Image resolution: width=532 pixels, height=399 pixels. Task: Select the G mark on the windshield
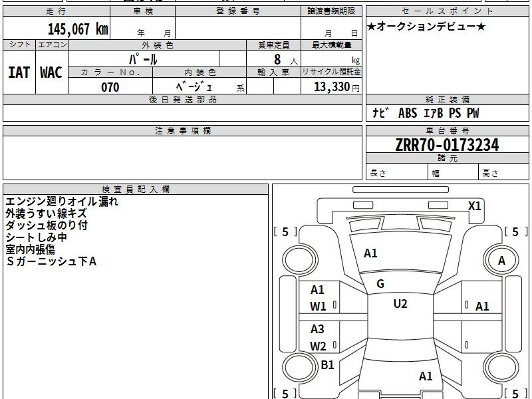380,284
